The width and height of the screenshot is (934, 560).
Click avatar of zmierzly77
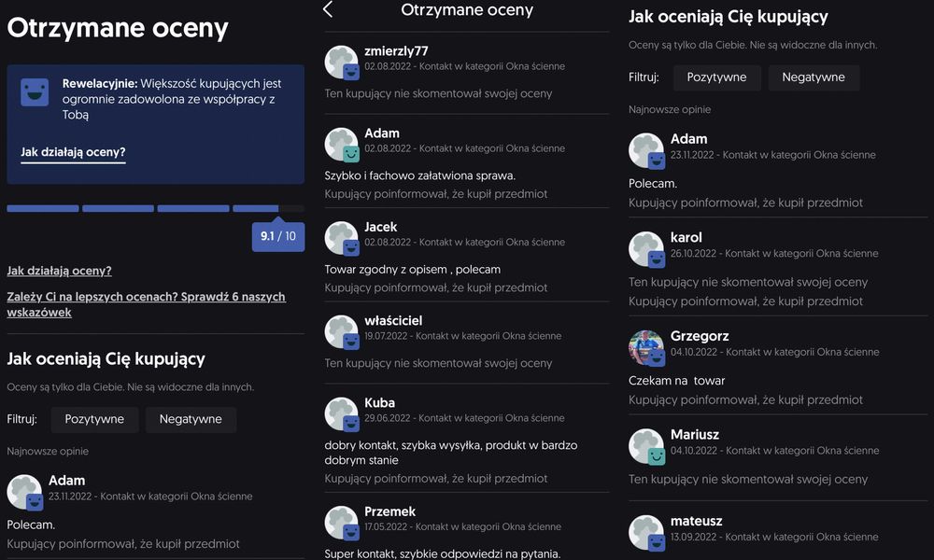click(342, 62)
